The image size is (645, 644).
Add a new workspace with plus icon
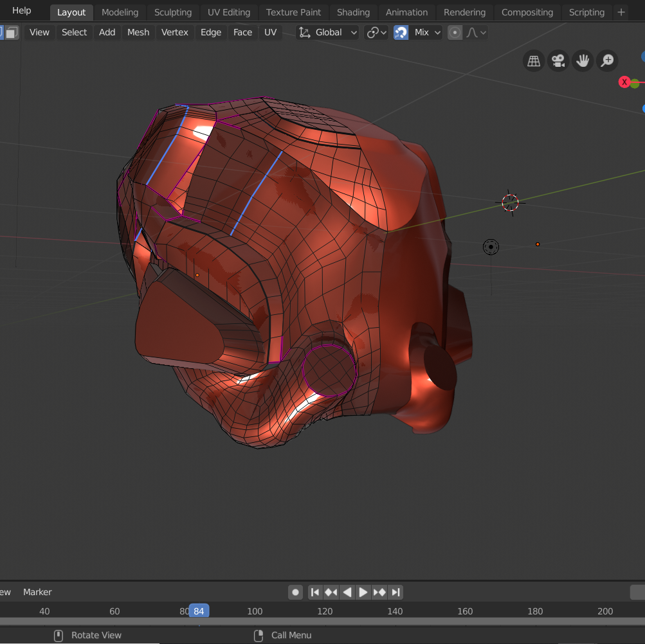(x=621, y=12)
